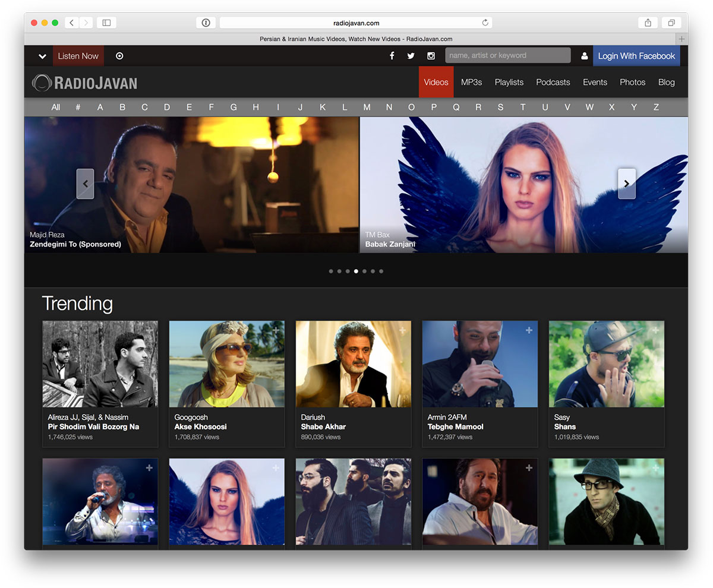Click the user profile icon
This screenshot has width=713, height=588.
pos(584,56)
